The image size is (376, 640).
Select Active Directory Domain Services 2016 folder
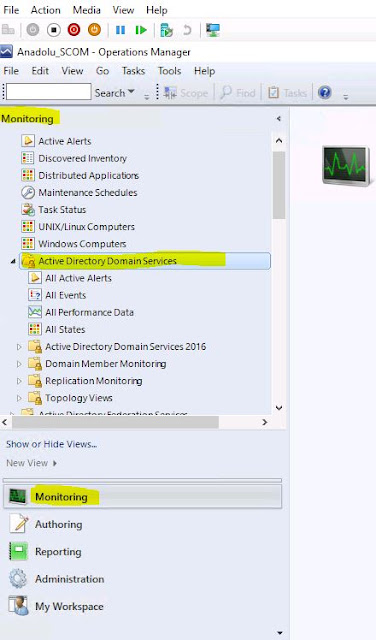pyautogui.click(x=126, y=347)
